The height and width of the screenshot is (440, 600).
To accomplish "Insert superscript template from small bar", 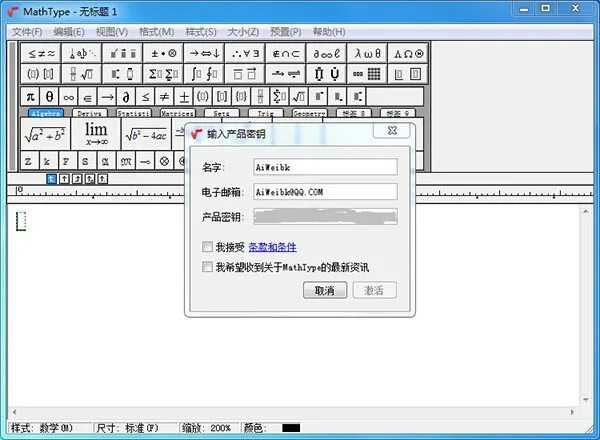I will pyautogui.click(x=318, y=96).
